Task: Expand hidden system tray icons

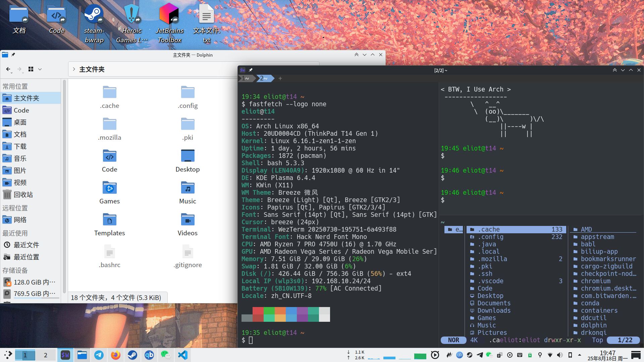Action: tap(580, 355)
